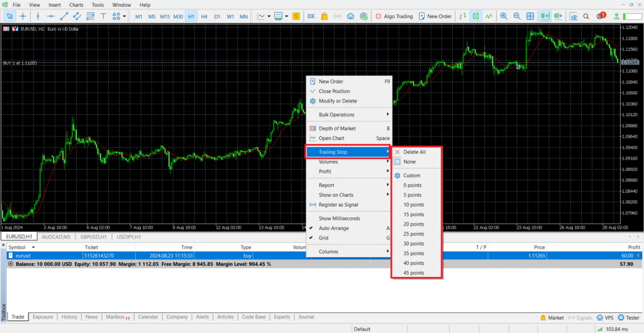The width and height of the screenshot is (644, 333).
Task: Expand the Bulk Operations submenu
Action: coord(349,114)
